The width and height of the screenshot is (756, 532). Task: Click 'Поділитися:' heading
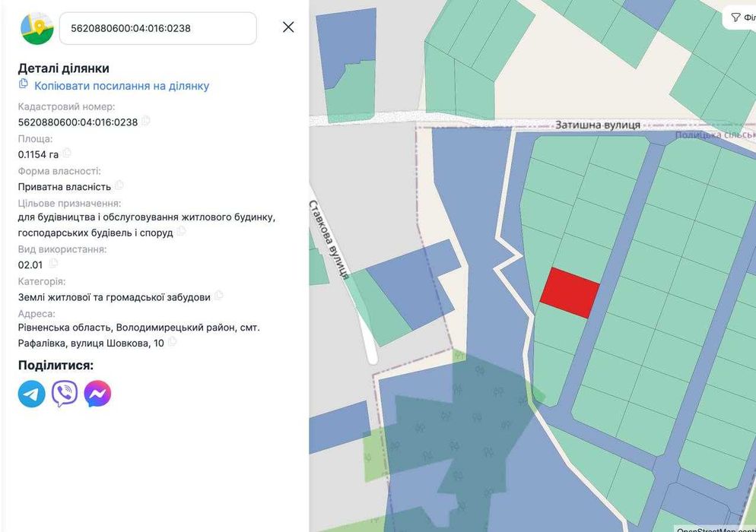click(56, 366)
